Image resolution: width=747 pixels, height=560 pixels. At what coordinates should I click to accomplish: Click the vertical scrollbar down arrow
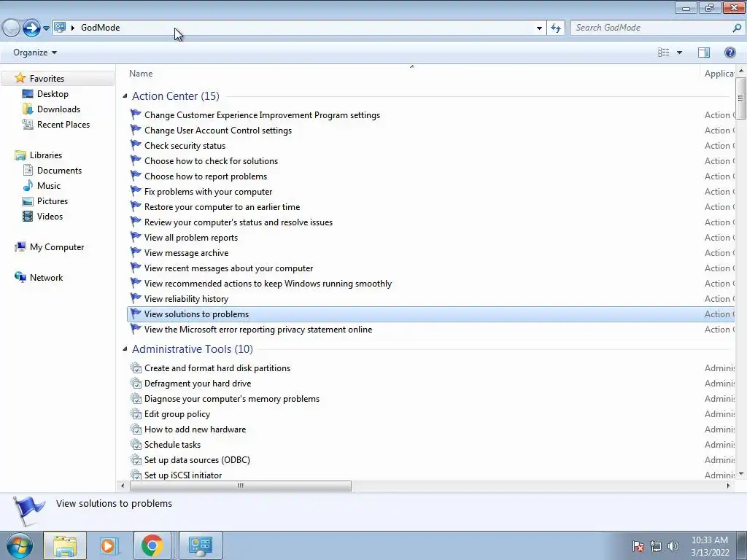tap(741, 474)
